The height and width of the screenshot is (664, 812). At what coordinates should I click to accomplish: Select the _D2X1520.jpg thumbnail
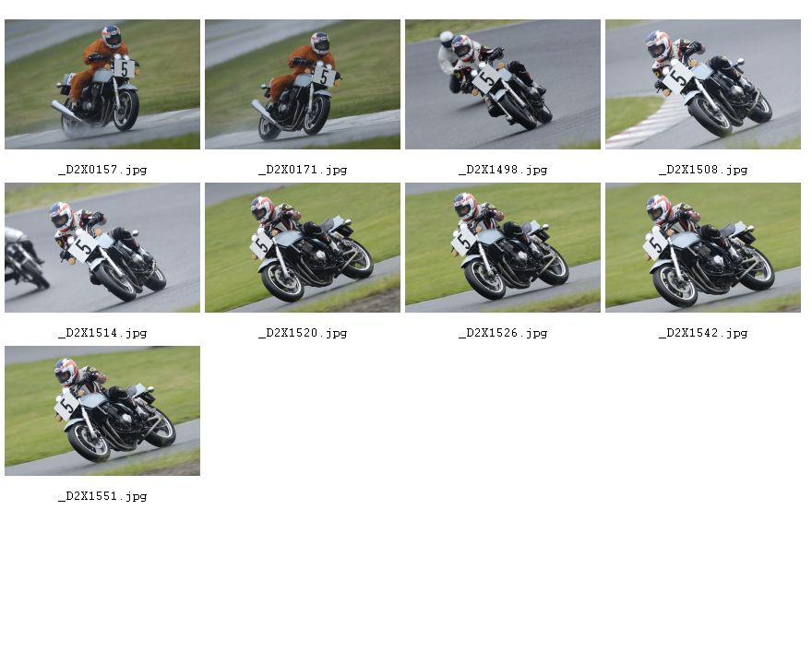[303, 247]
